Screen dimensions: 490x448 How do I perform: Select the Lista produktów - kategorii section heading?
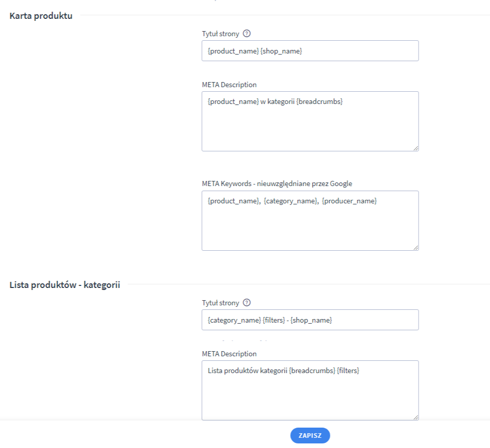65,285
